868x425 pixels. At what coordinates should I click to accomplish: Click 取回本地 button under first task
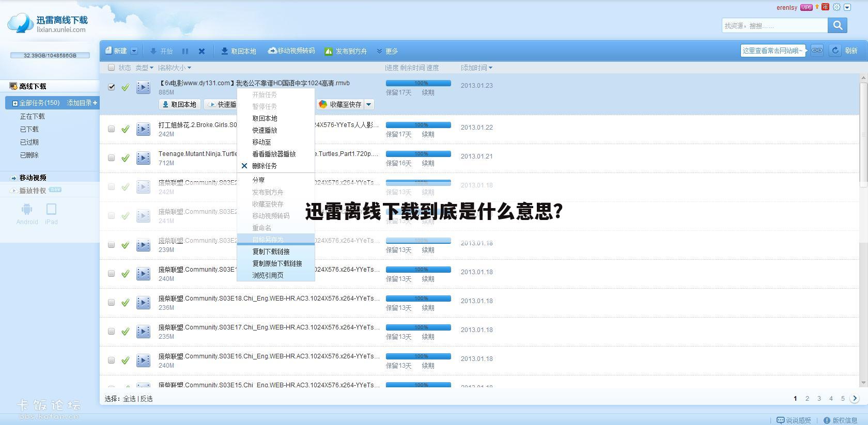(x=179, y=104)
